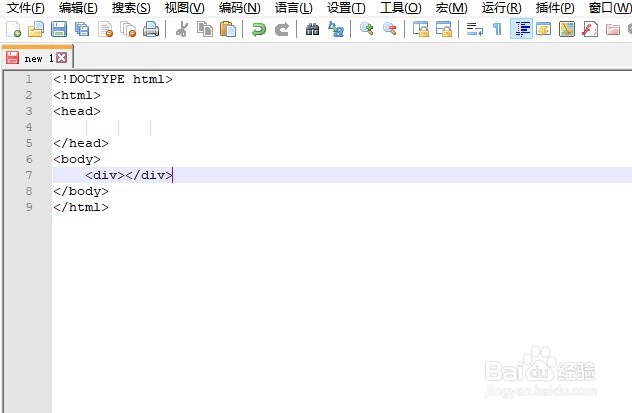This screenshot has height=413, width=632.
Task: Zoom out with the magnifier minus icon
Action: tap(389, 29)
